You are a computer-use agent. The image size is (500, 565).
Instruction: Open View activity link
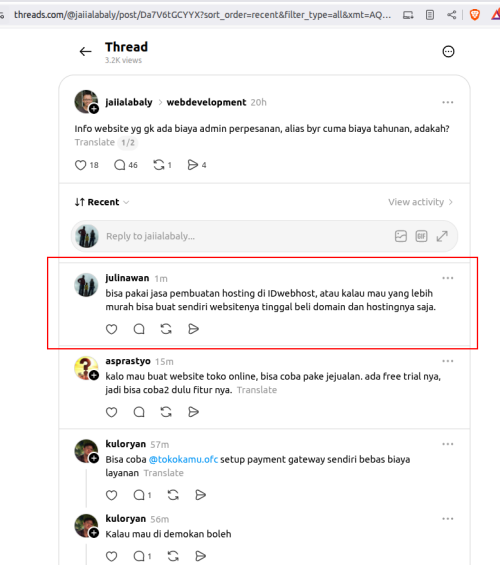click(420, 202)
